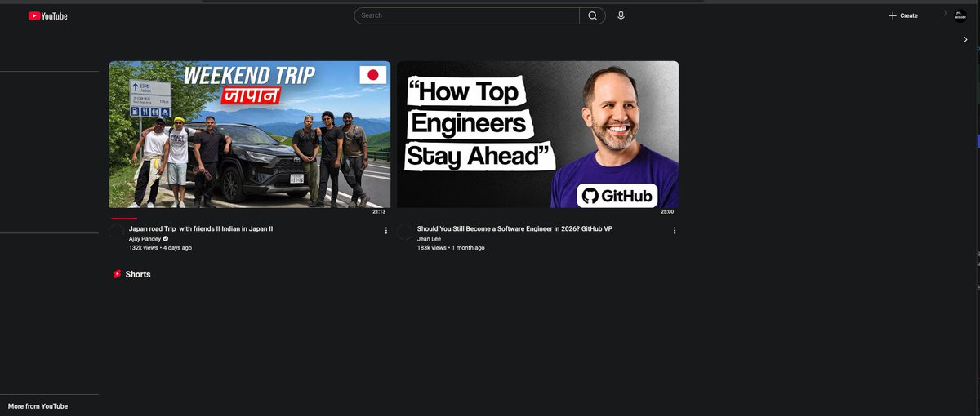Click Ajay Pandey's verified checkmark badge
Viewport: 980px width, 416px height.
166,239
